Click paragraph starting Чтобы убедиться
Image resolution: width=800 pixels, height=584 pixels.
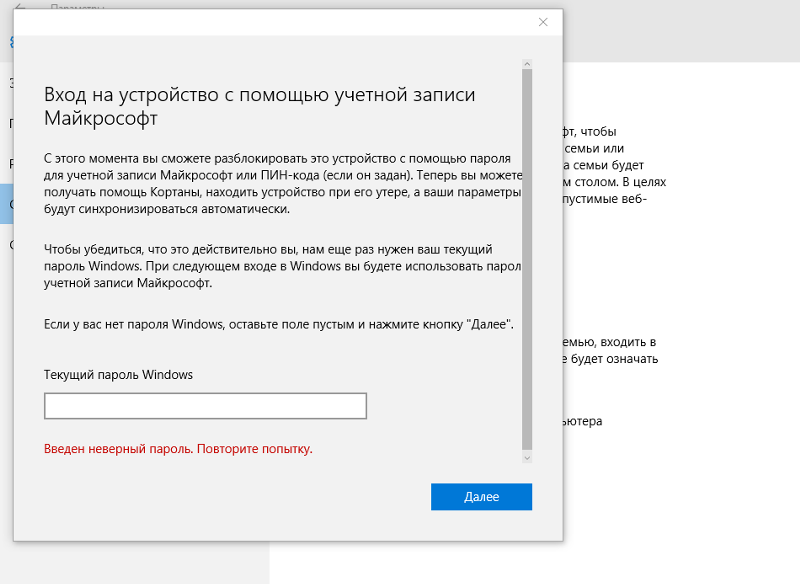click(x=283, y=266)
